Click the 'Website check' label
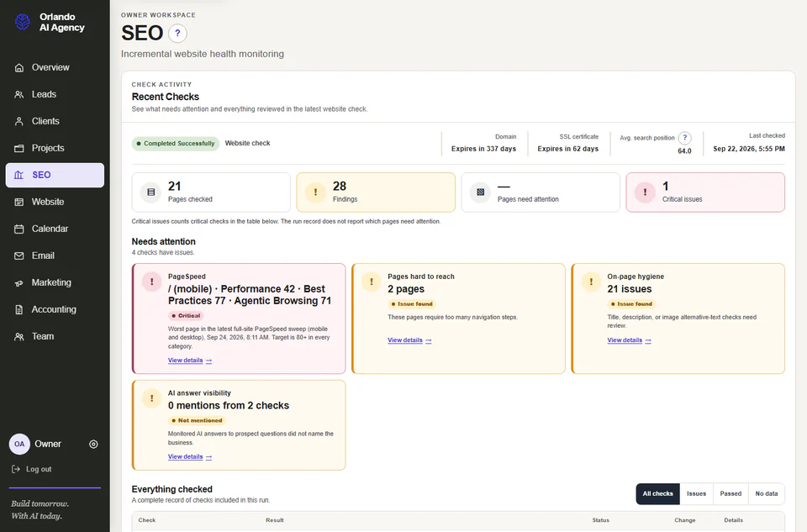This screenshot has width=807, height=532. 247,144
